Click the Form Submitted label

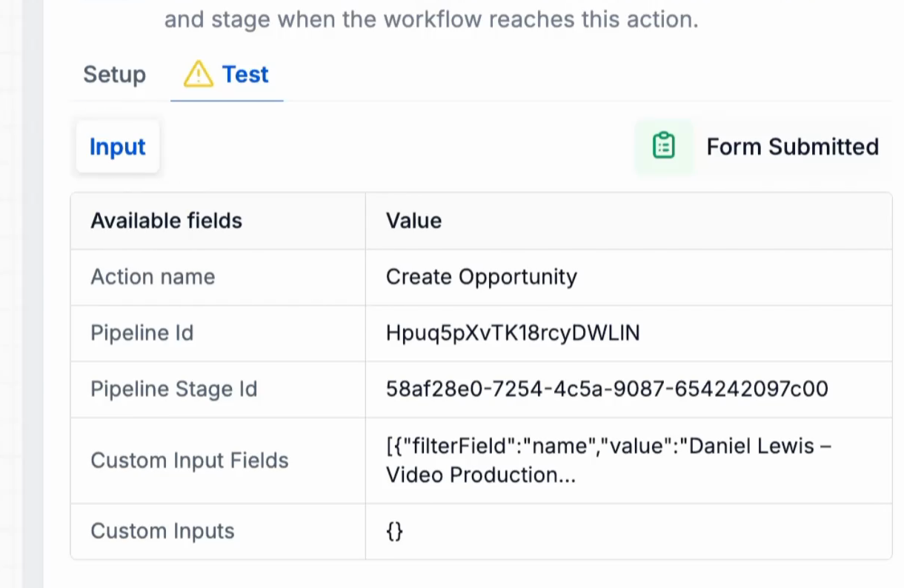pos(792,147)
